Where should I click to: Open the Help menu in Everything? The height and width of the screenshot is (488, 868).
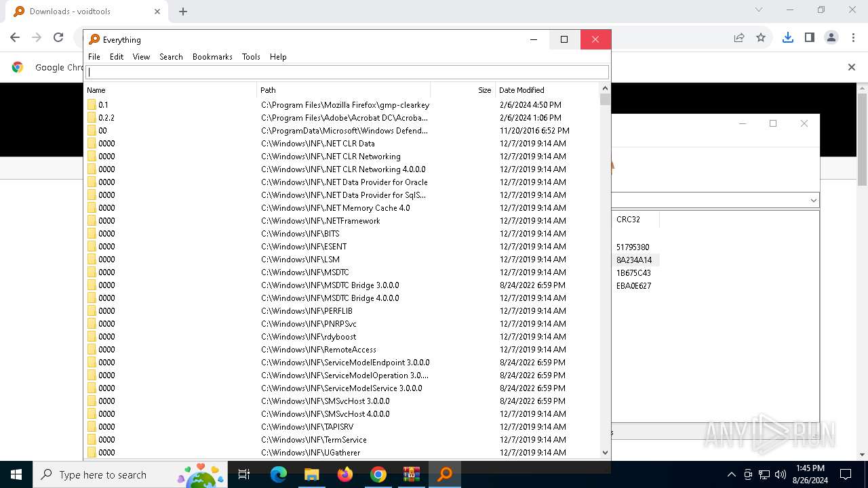point(278,57)
